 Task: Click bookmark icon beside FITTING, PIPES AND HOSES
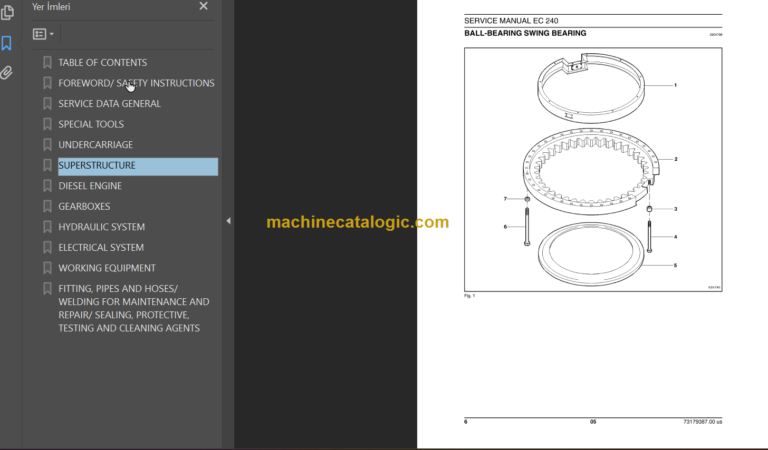pos(48,289)
